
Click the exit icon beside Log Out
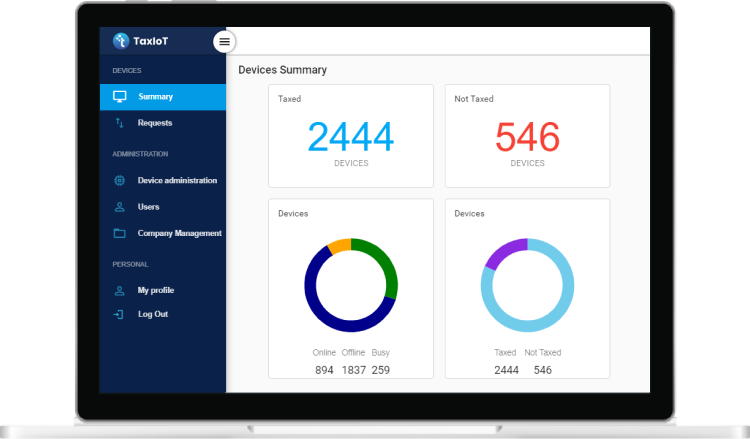(x=119, y=314)
